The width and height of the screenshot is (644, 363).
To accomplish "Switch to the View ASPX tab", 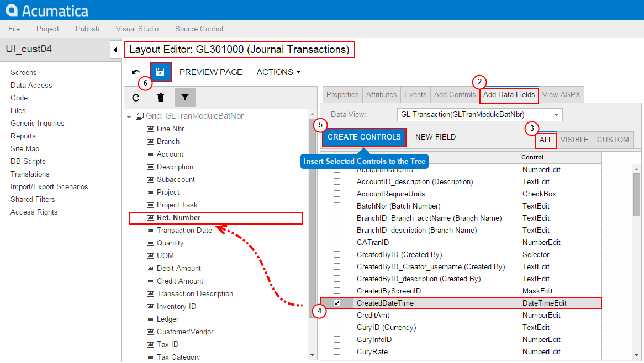I will click(x=561, y=94).
